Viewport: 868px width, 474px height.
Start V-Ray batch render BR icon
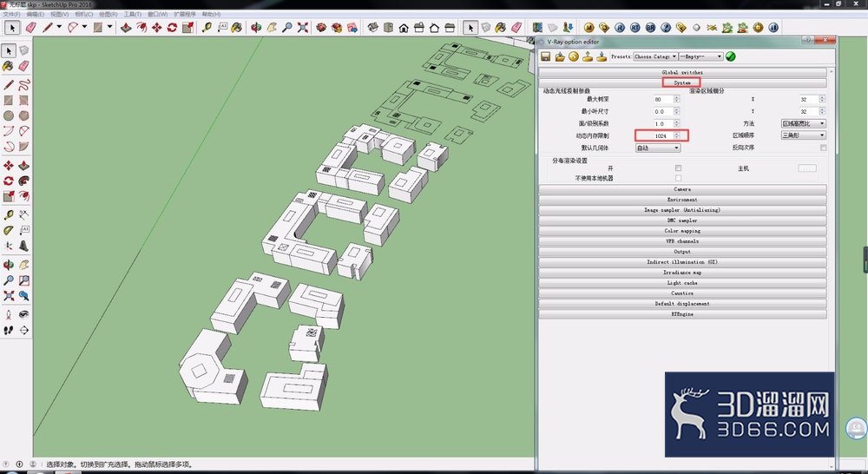click(650, 27)
